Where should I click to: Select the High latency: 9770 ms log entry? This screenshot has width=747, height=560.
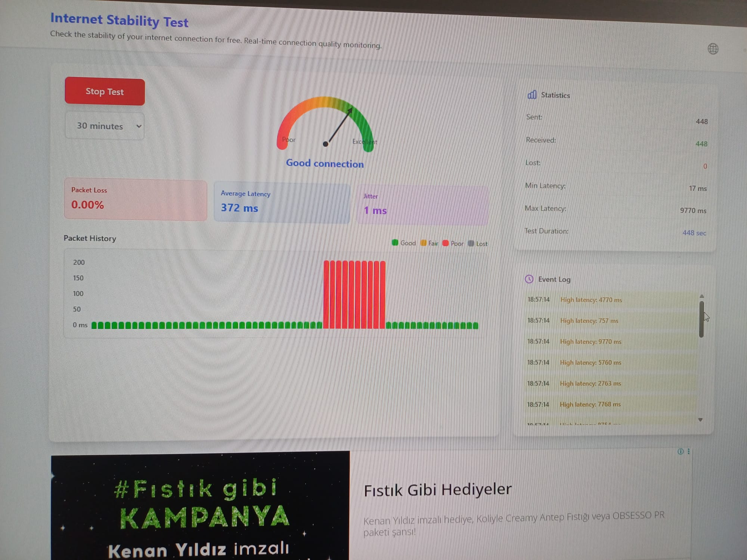point(611,342)
